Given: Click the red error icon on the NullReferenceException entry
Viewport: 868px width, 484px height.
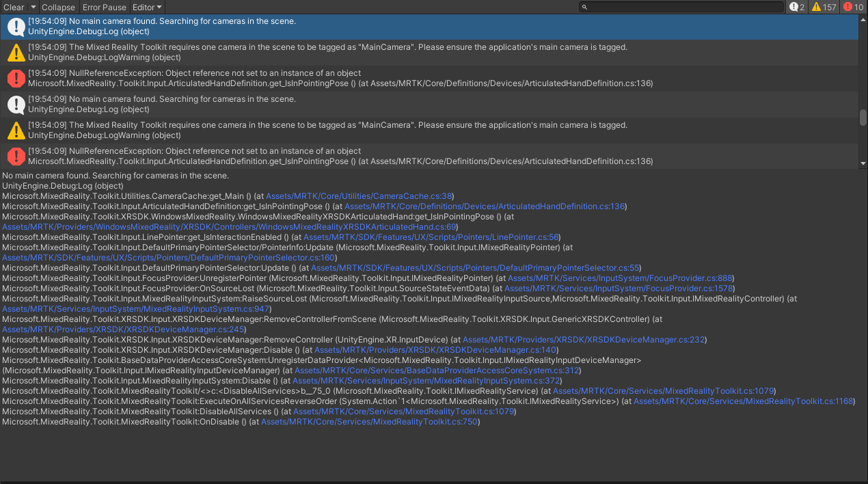Looking at the screenshot, I should (x=16, y=78).
